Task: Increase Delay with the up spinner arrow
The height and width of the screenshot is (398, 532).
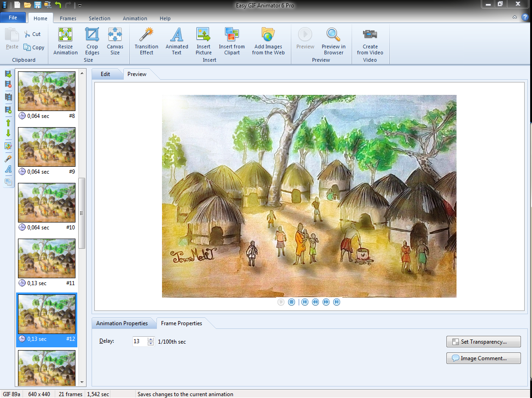Action: [x=151, y=339]
